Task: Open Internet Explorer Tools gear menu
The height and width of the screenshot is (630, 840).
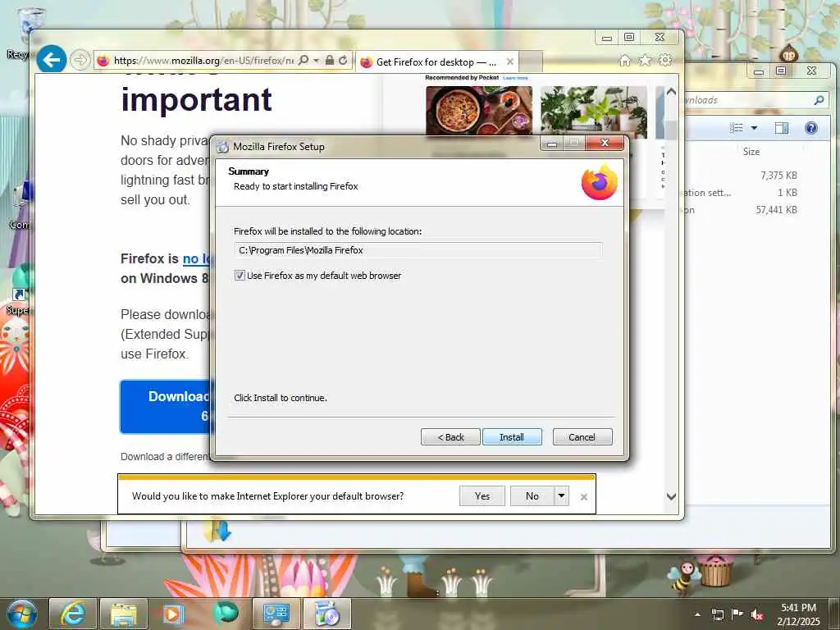Action: tap(665, 60)
